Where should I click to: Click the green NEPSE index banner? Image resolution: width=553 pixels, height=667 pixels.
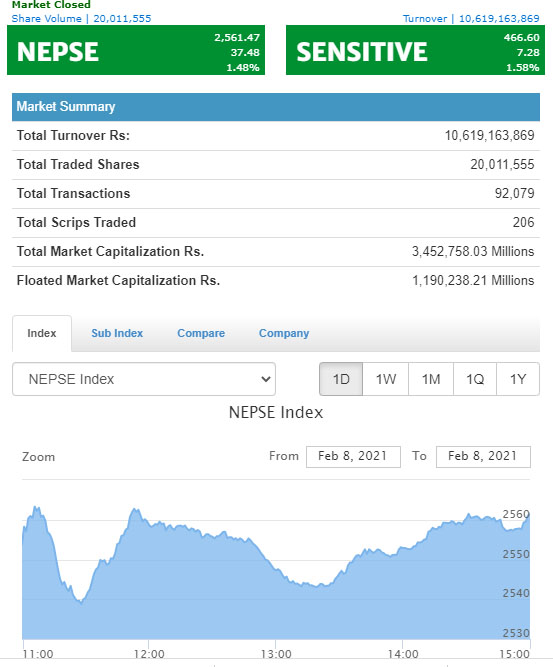(x=136, y=50)
